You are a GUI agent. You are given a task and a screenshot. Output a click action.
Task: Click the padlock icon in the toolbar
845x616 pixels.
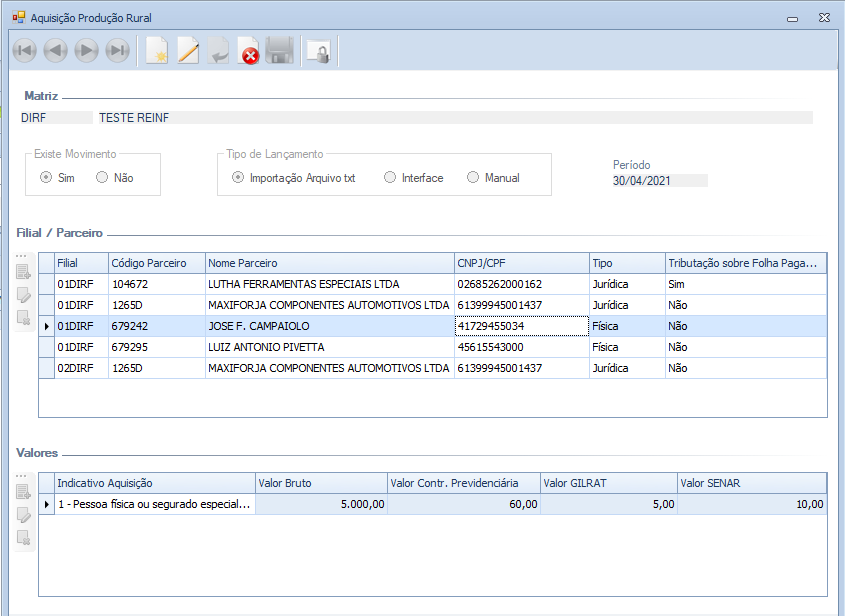pos(318,51)
